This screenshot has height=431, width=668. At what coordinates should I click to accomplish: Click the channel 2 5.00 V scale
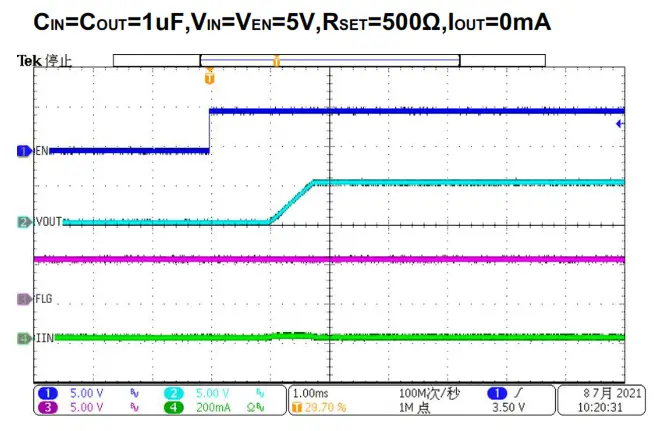[x=212, y=393]
